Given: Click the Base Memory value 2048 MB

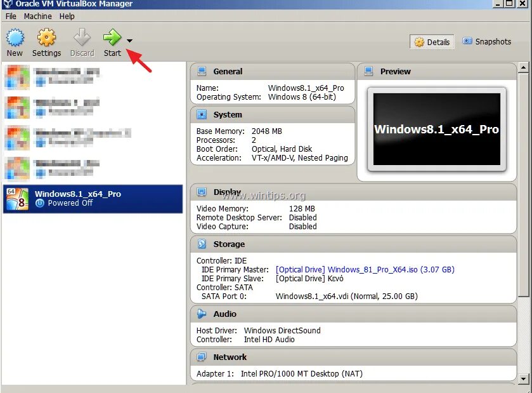Looking at the screenshot, I should pos(267,131).
